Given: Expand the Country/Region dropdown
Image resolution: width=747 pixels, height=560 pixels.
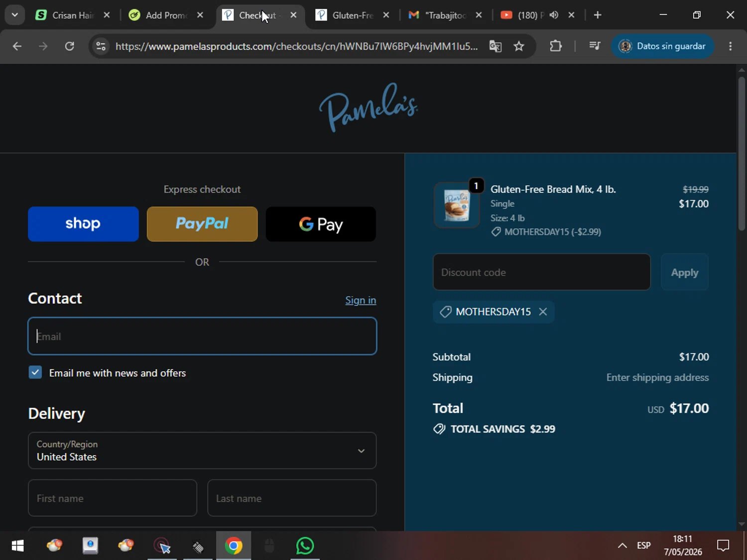Looking at the screenshot, I should tap(202, 450).
